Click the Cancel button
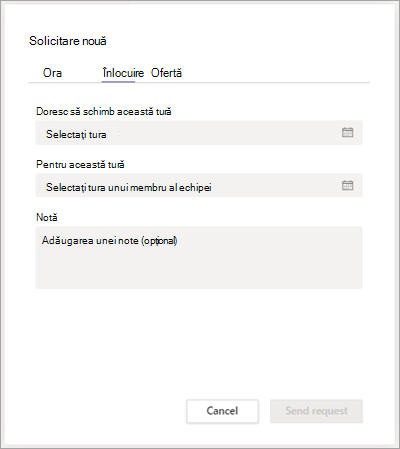 tap(222, 411)
